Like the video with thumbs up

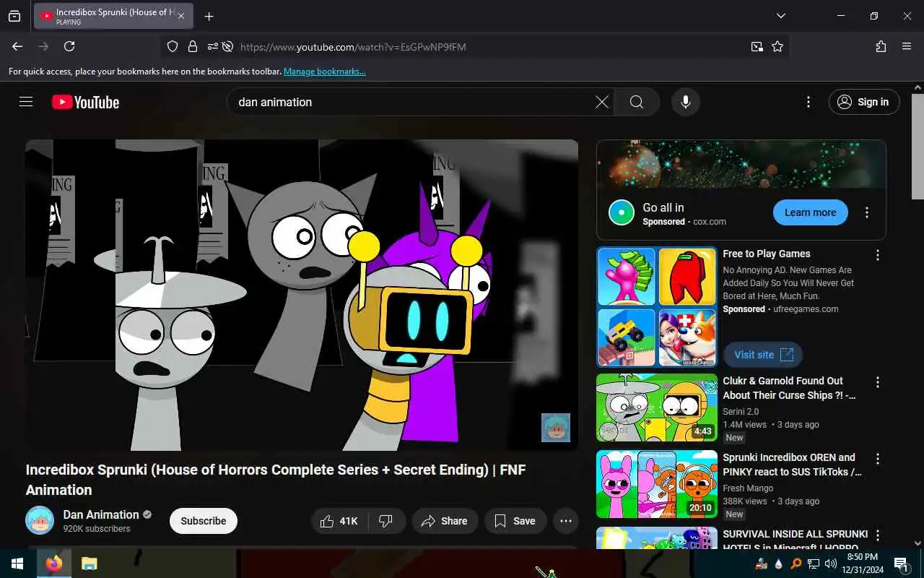point(339,521)
